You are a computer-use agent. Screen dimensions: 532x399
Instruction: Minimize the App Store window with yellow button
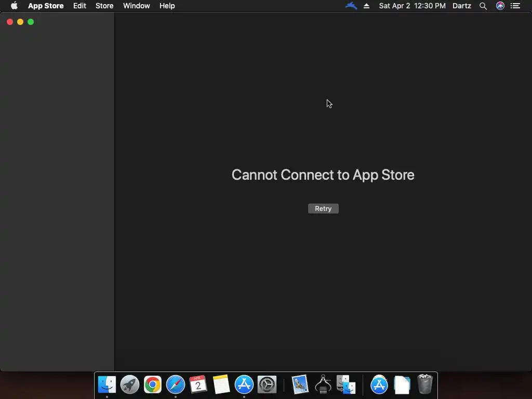point(20,22)
